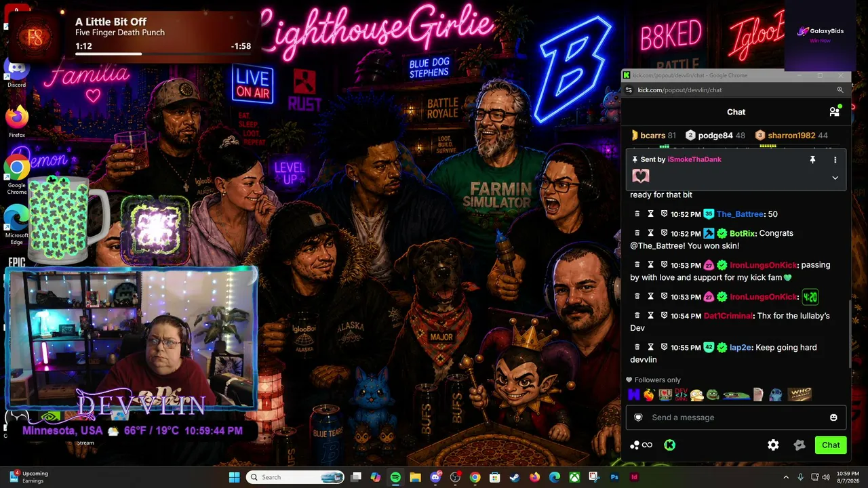This screenshot has height=488, width=868.
Task: Open iSmokeThaDank's profile from pinned message
Action: click(694, 159)
